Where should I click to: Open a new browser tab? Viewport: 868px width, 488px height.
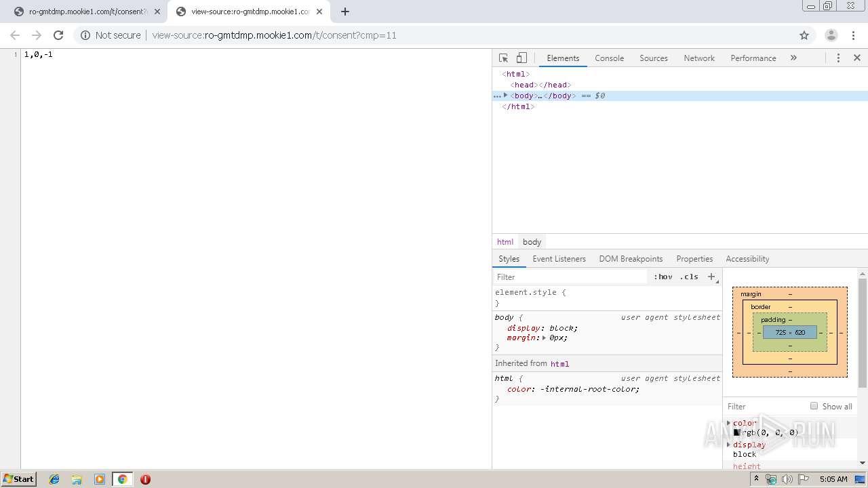click(x=345, y=12)
